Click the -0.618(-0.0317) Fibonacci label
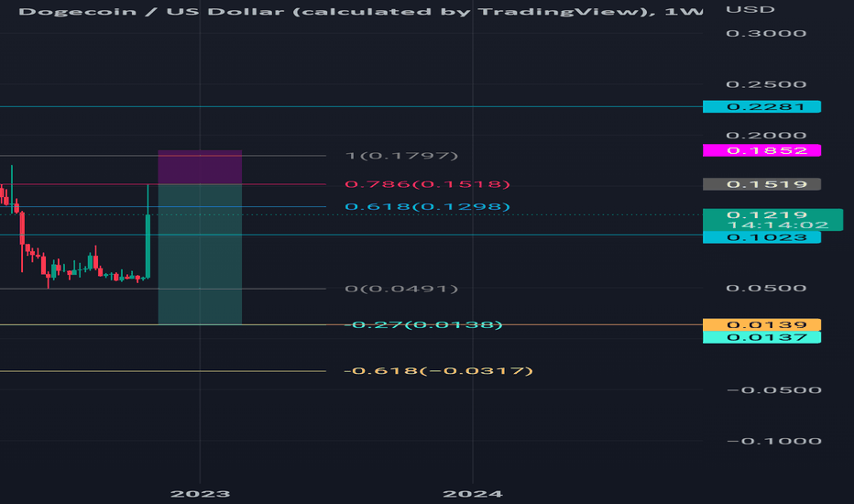 tap(438, 371)
